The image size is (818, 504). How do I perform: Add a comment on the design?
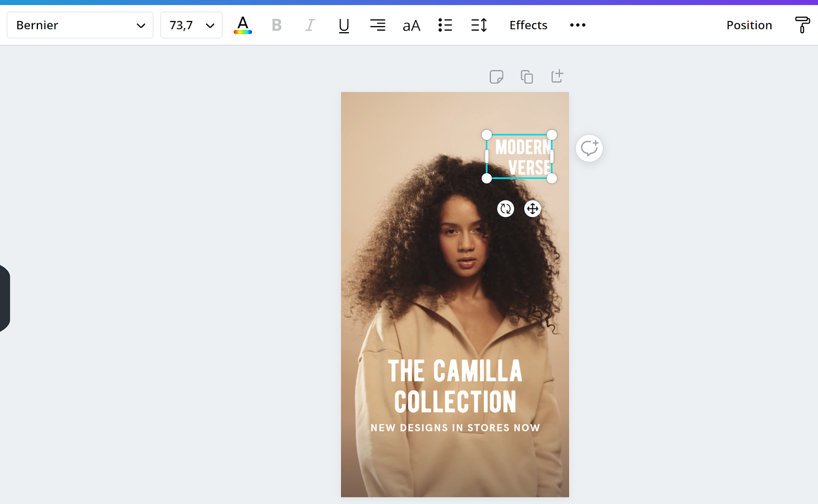pos(589,148)
